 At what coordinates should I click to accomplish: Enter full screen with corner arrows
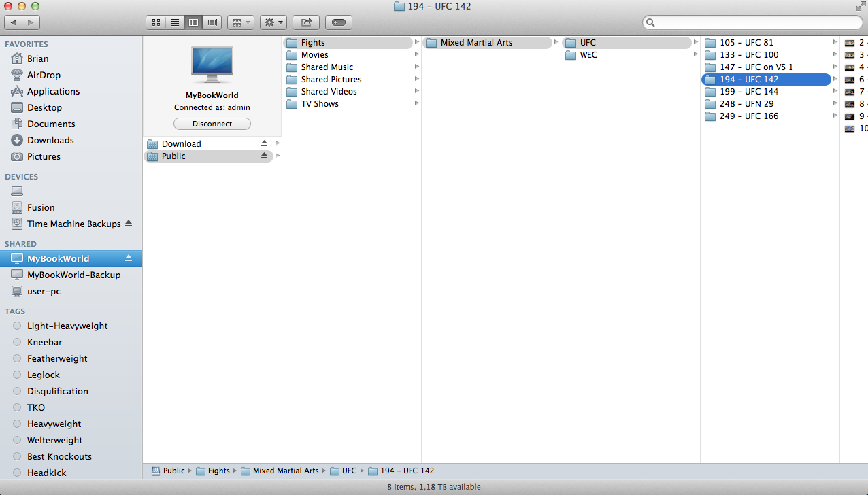(x=861, y=6)
